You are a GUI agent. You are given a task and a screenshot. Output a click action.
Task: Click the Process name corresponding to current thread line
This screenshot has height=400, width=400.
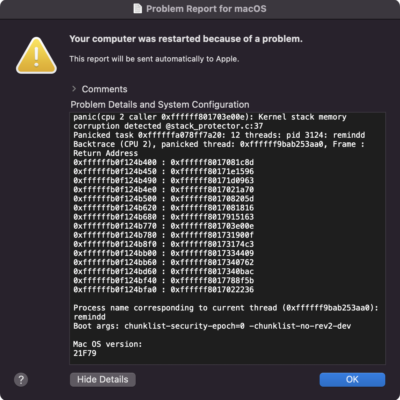click(226, 308)
